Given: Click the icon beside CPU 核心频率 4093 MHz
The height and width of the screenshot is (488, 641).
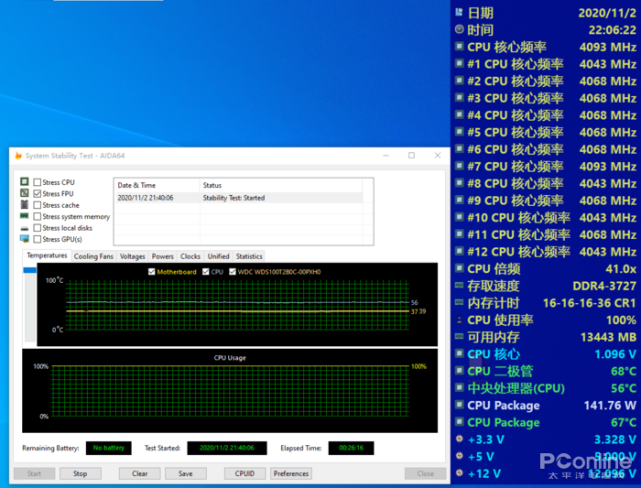Looking at the screenshot, I should tap(459, 46).
